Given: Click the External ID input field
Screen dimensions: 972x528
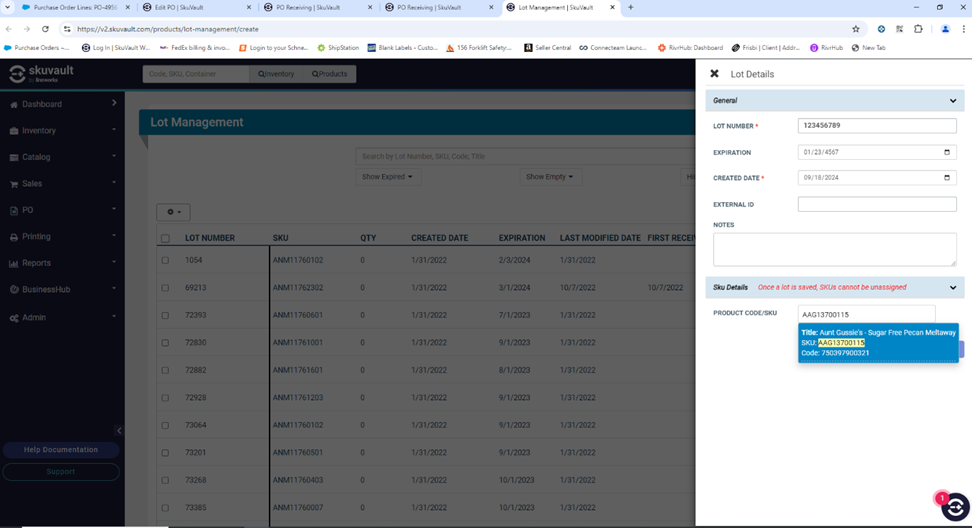Looking at the screenshot, I should click(x=877, y=204).
